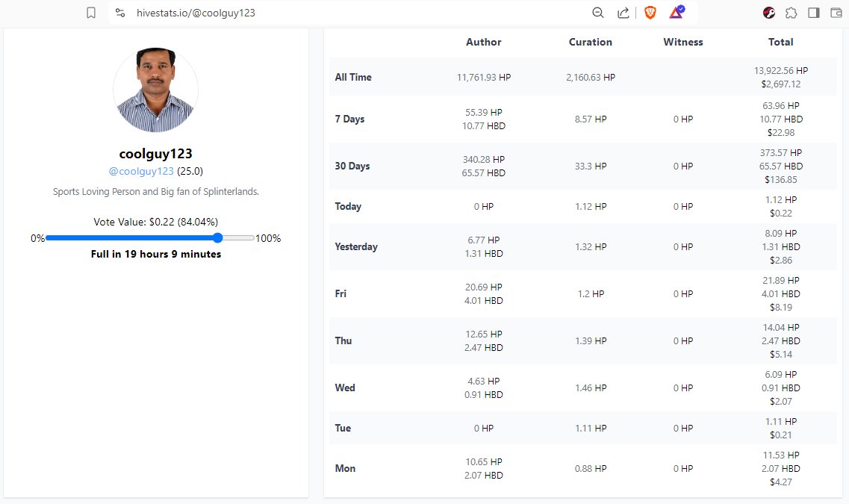Click the Thu row label
Viewport: 849px width, 504px height.
click(x=343, y=340)
